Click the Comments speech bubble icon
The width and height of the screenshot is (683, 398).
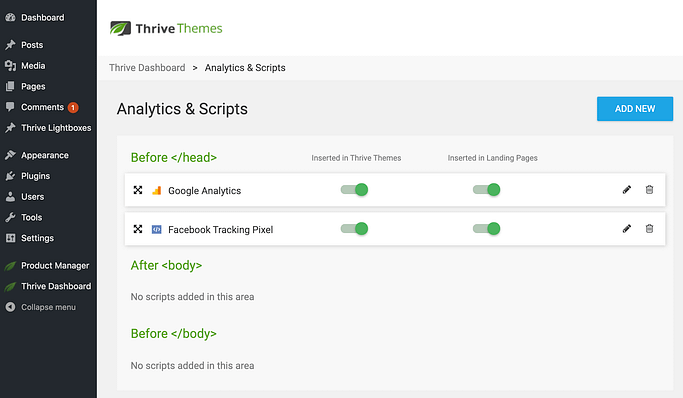10,107
